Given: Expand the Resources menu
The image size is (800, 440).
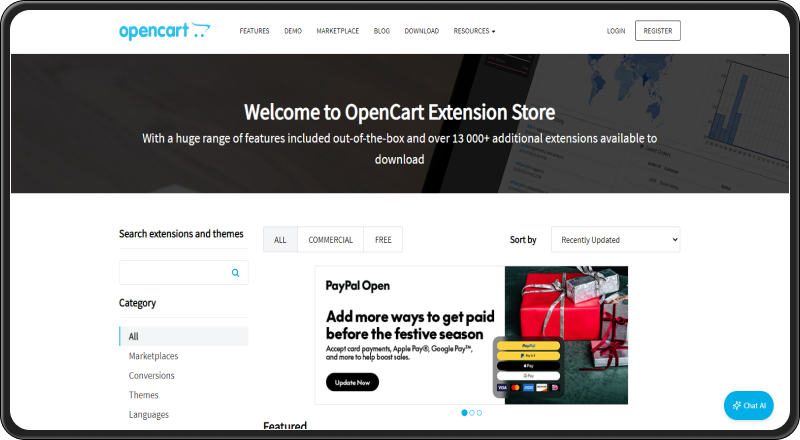Looking at the screenshot, I should click(474, 31).
